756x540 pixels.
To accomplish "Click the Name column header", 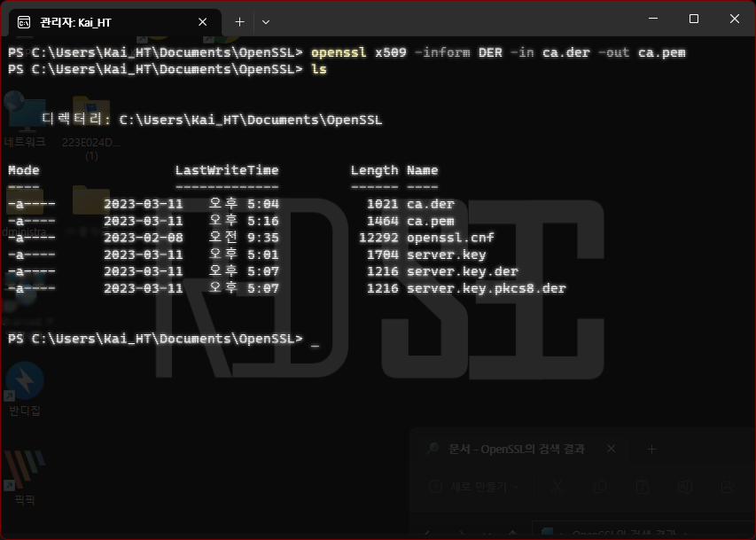I will [423, 170].
